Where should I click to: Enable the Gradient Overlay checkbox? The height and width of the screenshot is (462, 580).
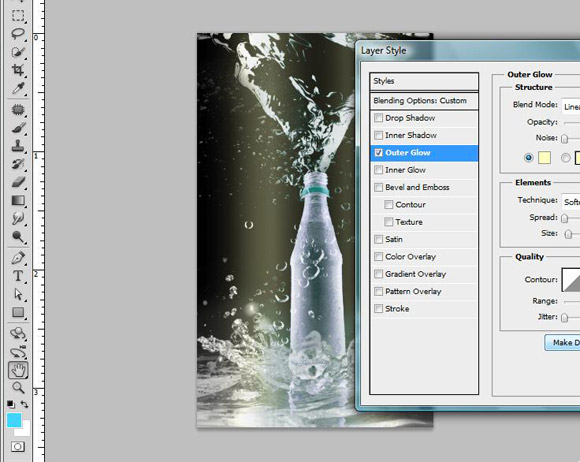[378, 274]
